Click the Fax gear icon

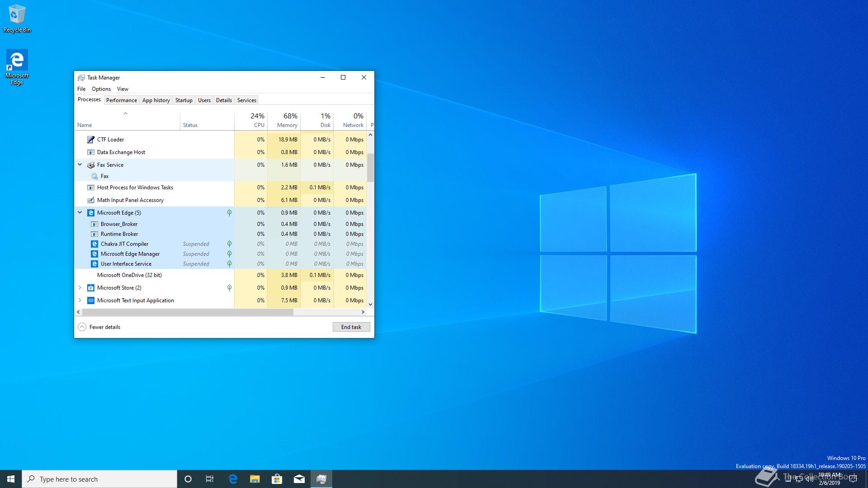click(94, 176)
